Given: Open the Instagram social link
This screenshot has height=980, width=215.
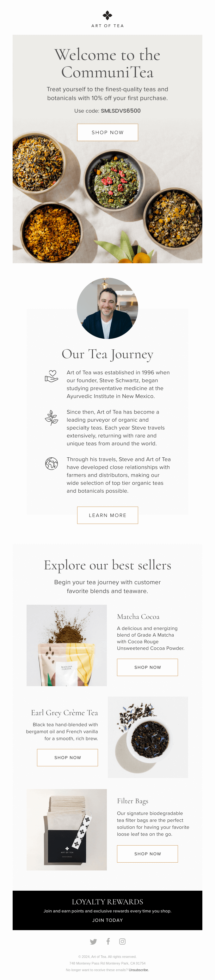Looking at the screenshot, I should coord(122,941).
